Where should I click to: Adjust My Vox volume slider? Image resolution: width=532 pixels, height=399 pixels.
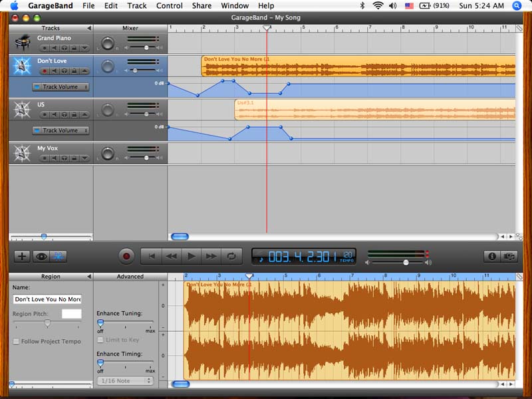coord(146,158)
